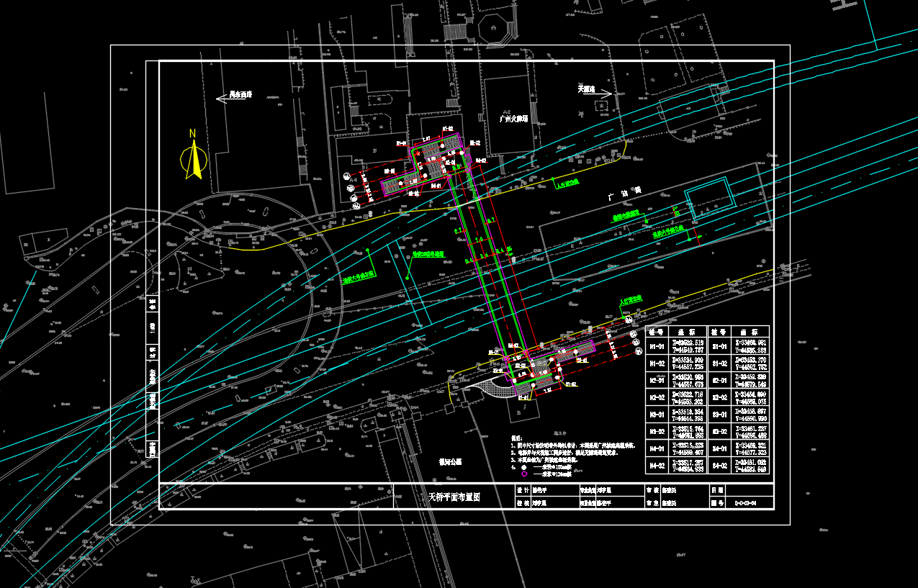Click the S1-01 cell in coordinate table
The image size is (918, 588).
click(x=718, y=346)
